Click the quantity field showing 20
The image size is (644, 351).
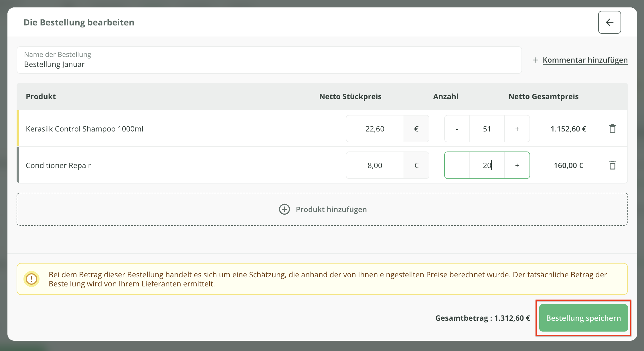(487, 165)
